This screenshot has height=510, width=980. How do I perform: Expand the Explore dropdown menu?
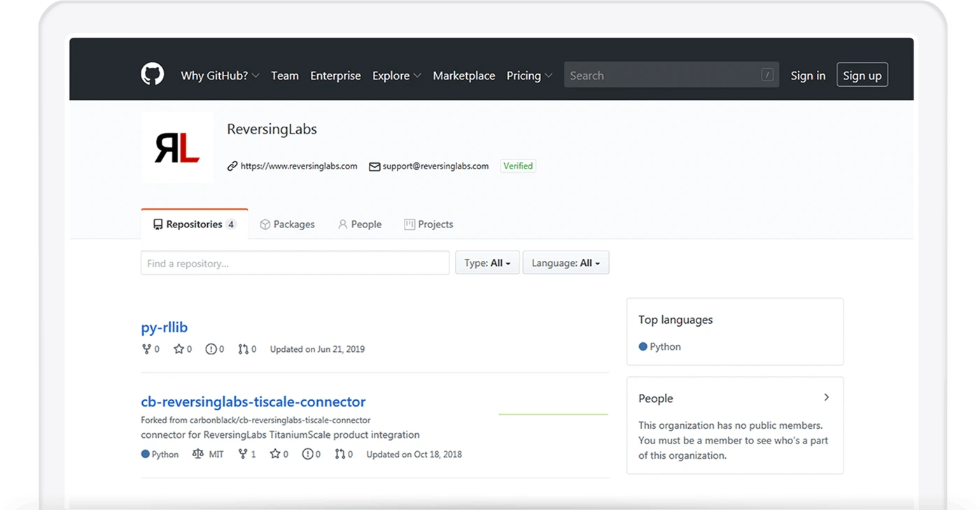pos(396,76)
